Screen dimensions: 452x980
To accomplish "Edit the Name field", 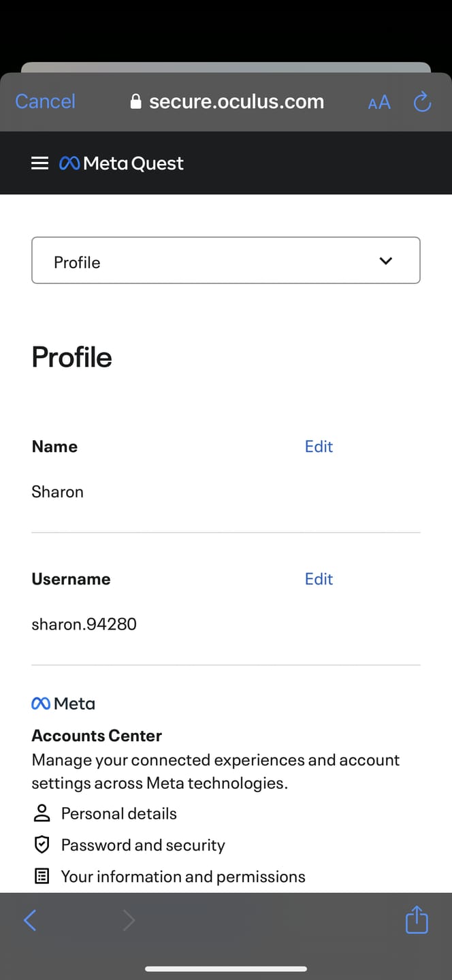I will click(319, 446).
